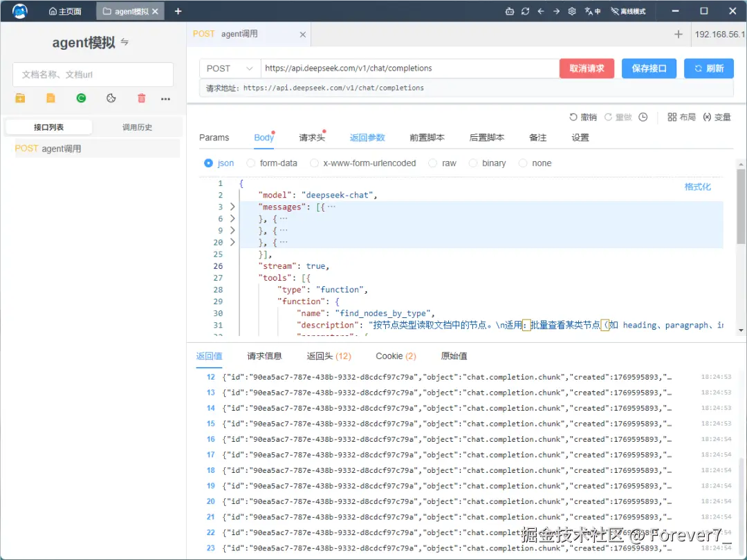
Task: Close the agent模拟 project tab
Action: [x=156, y=12]
